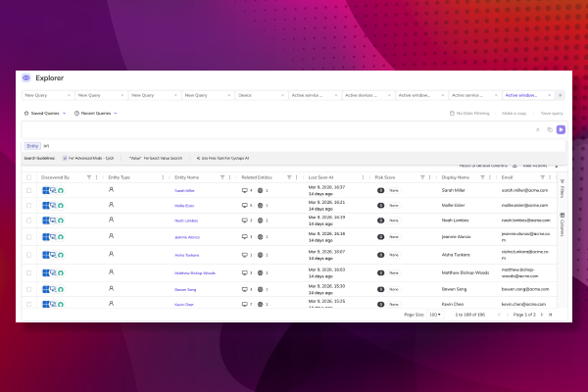Expand the Saved Queries dropdown
Viewport: 588px width, 392px height.
(x=45, y=114)
